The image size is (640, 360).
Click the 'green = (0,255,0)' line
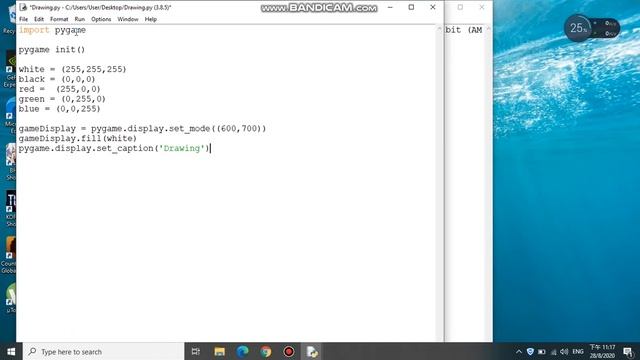(62, 99)
